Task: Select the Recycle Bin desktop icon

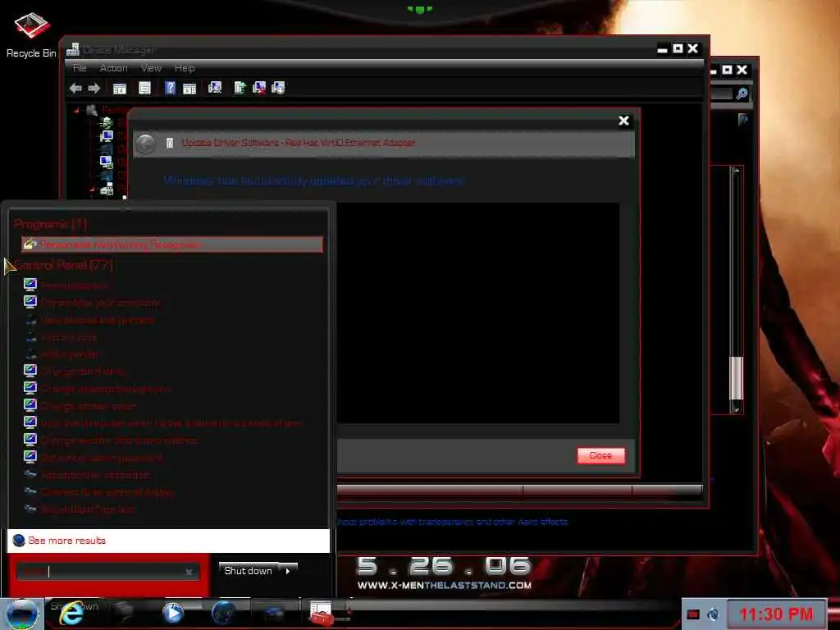Action: click(x=31, y=35)
